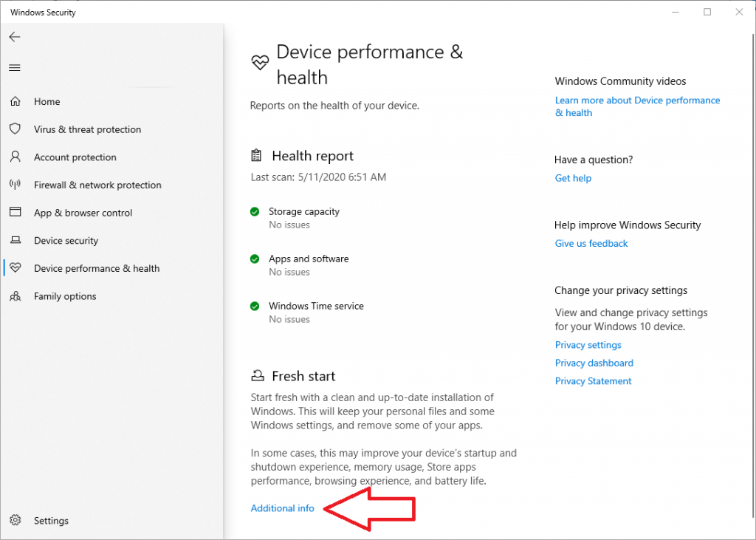Click the Home house icon

tap(16, 101)
